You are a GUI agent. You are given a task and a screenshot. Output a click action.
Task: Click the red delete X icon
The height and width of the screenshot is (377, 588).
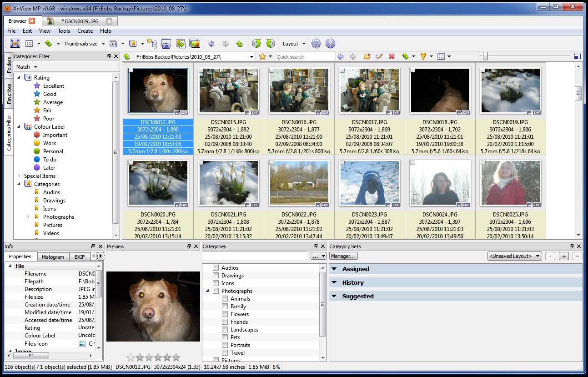[392, 56]
